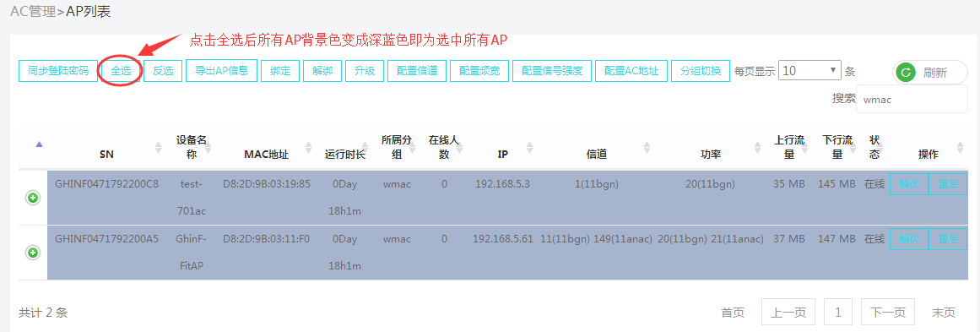980x332 pixels.
Task: Sort by SN column arrows
Action: pos(158,148)
